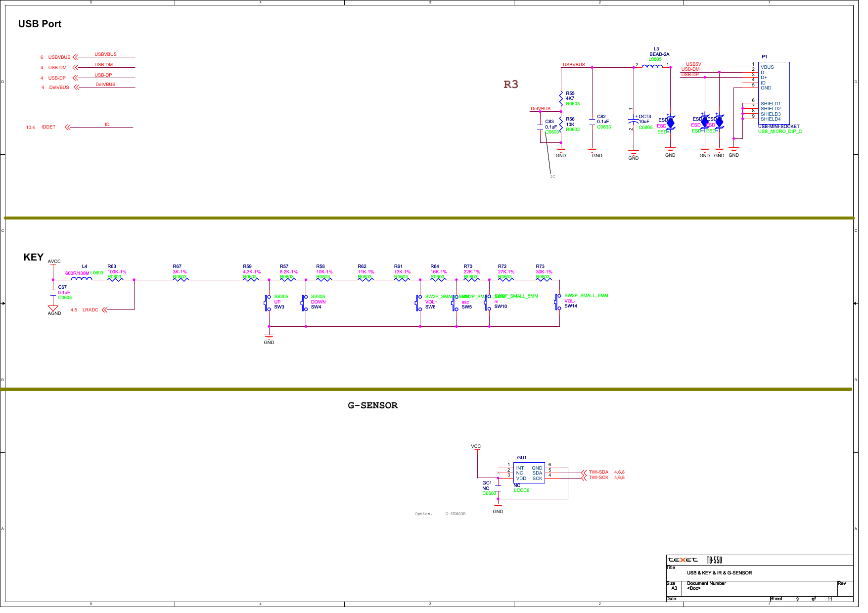Select the G-SENSOR section heading
Viewport: 868px width, 613px height.
click(x=372, y=405)
